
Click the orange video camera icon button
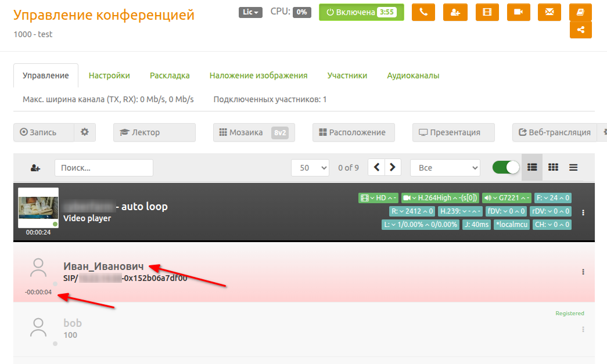point(518,12)
